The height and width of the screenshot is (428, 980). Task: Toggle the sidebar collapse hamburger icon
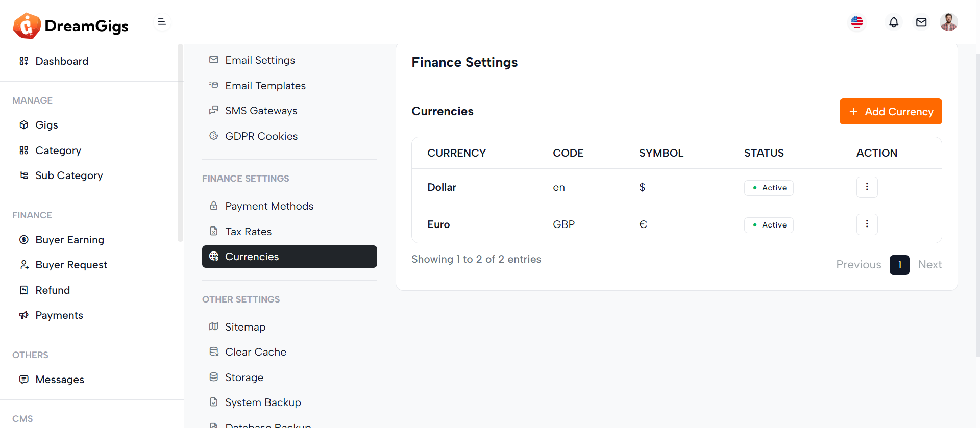click(162, 22)
